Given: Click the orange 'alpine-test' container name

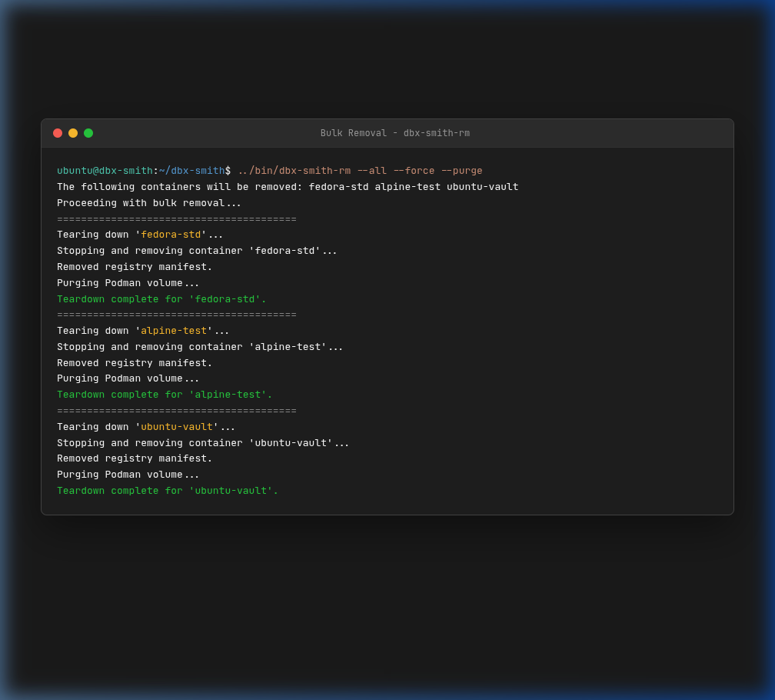Looking at the screenshot, I should 174,330.
